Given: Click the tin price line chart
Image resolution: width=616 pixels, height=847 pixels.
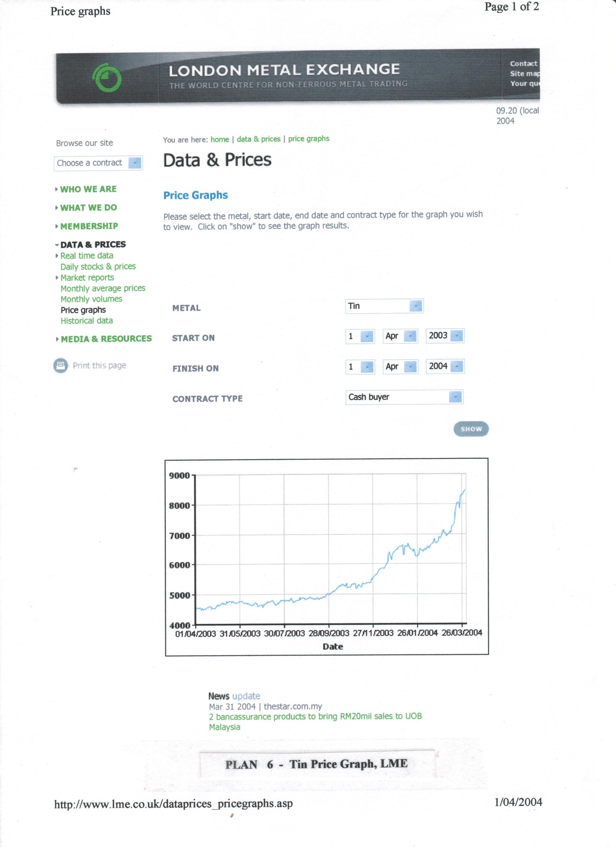Looking at the screenshot, I should coord(330,549).
